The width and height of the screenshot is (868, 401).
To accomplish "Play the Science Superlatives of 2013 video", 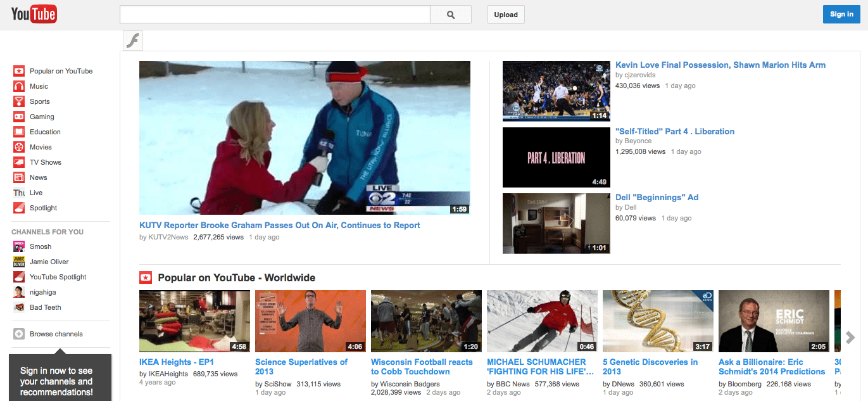I will [310, 321].
